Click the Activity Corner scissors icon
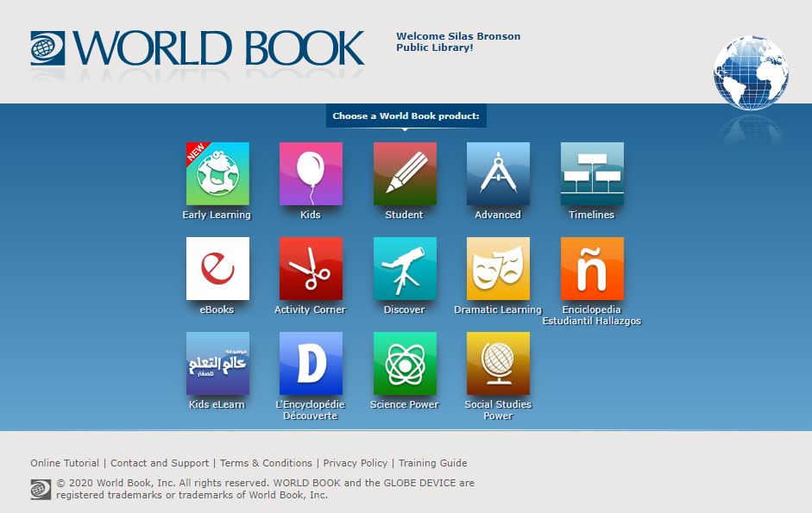Viewport: 812px width, 513px height. 311,269
